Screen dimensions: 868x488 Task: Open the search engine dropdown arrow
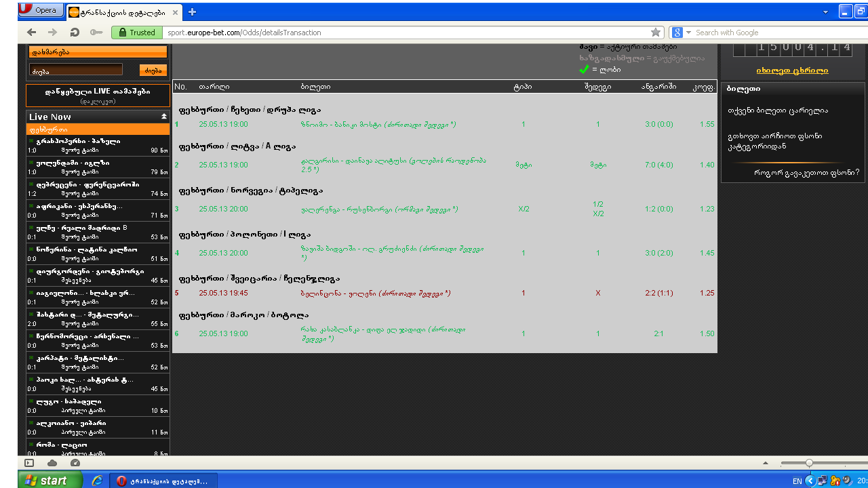(x=688, y=33)
